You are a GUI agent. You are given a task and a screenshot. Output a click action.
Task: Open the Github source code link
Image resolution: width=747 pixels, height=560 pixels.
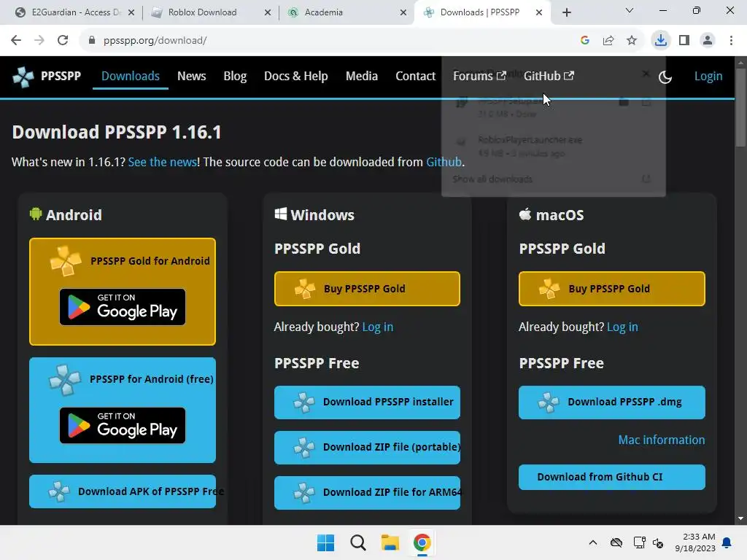444,162
